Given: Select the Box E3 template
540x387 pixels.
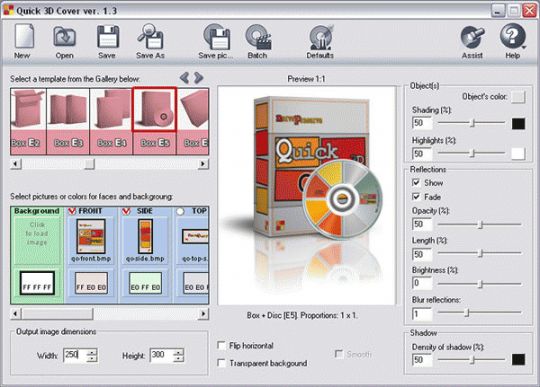Looking at the screenshot, I should 68,121.
